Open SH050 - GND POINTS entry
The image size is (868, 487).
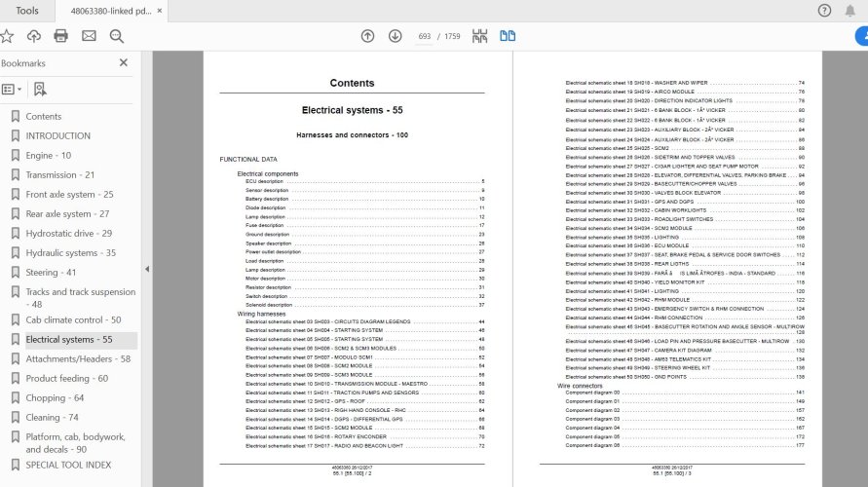point(685,377)
